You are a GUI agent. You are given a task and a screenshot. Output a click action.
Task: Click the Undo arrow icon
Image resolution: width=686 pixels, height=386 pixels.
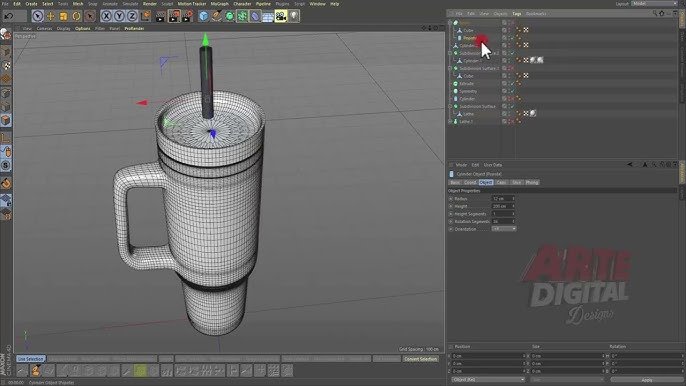[x=8, y=17]
